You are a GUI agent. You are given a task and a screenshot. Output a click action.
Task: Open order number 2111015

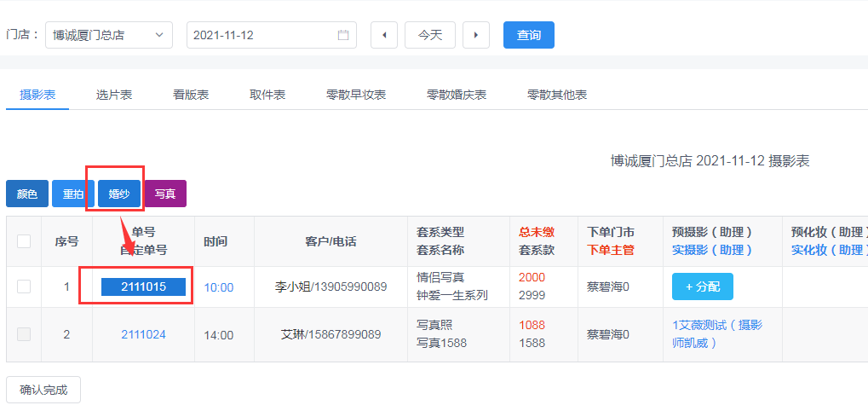pyautogui.click(x=143, y=287)
